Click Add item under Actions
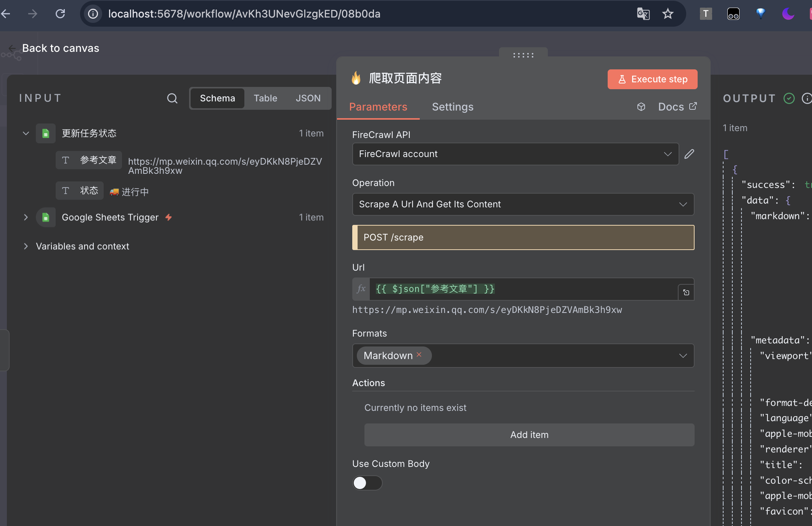This screenshot has height=526, width=812. pos(529,435)
